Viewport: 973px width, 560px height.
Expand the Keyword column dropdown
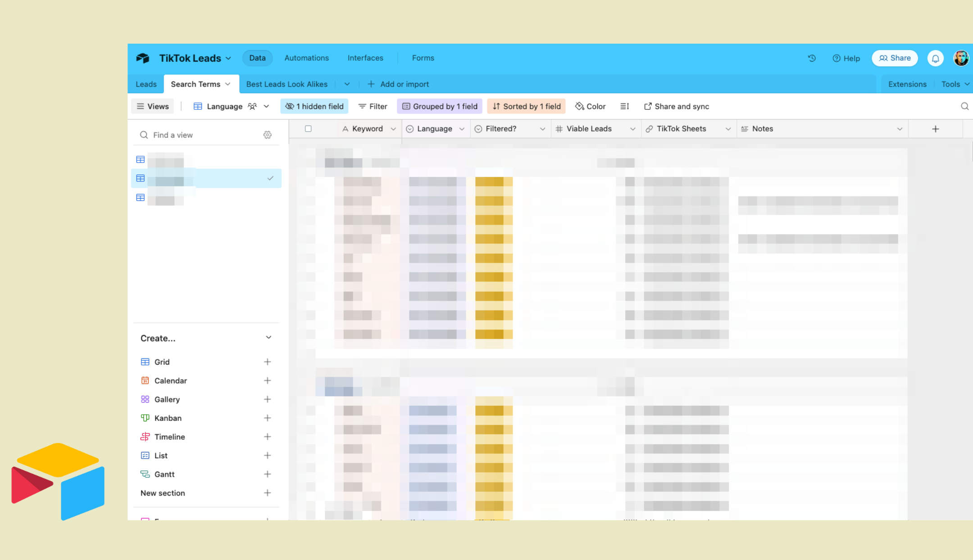click(x=393, y=129)
